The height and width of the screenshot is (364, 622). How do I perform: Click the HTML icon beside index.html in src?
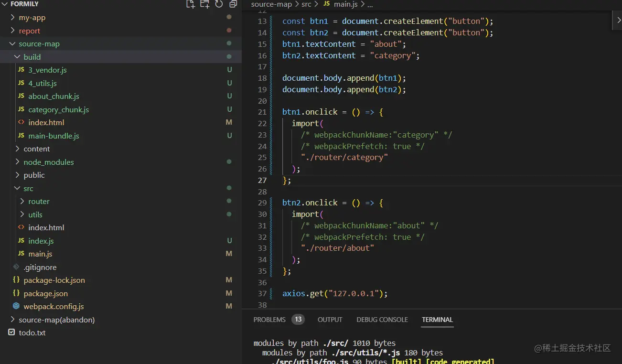21,227
